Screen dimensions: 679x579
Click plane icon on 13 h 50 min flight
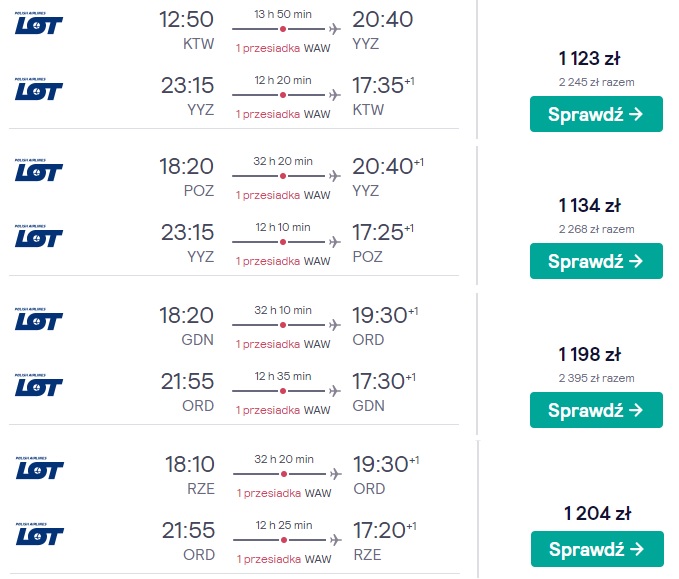coord(334,29)
